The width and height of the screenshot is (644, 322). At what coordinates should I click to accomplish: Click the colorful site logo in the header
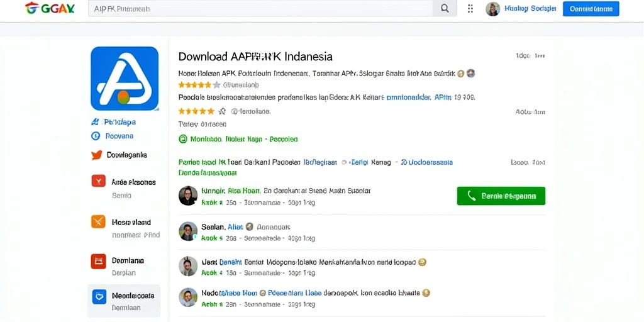(50, 8)
